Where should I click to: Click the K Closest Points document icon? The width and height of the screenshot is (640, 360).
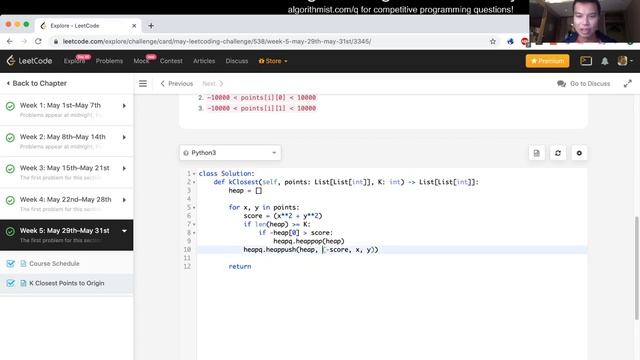(23, 283)
